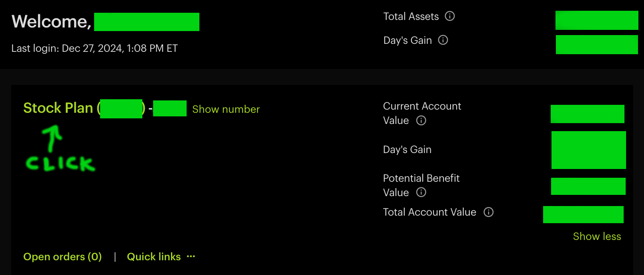Click the Current Account Value label
This screenshot has height=275, width=644.
(422, 114)
